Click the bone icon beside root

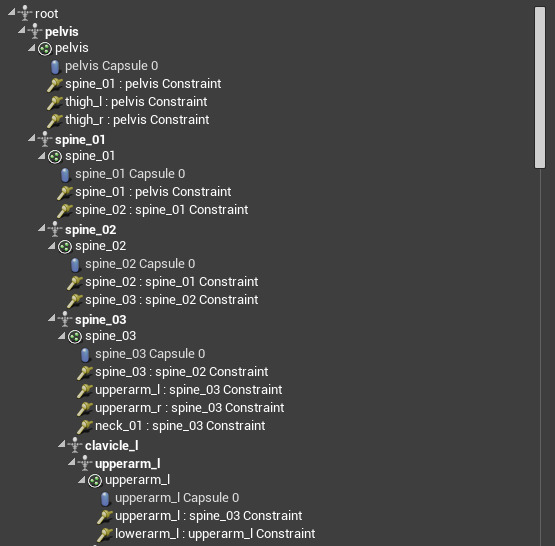pyautogui.click(x=25, y=13)
